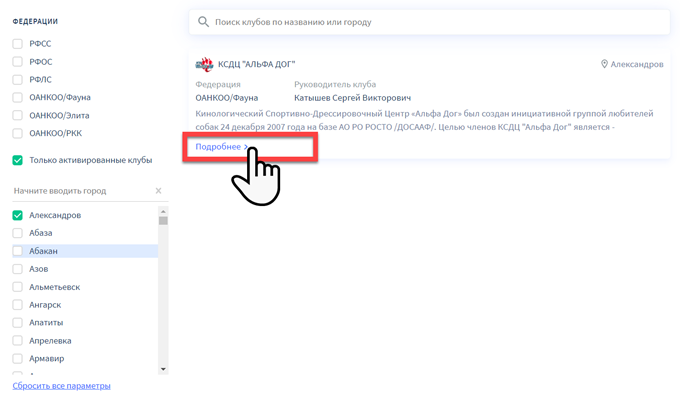Select ОАНКОО/Фауна federation checkbox
680x402 pixels.
[18, 98]
